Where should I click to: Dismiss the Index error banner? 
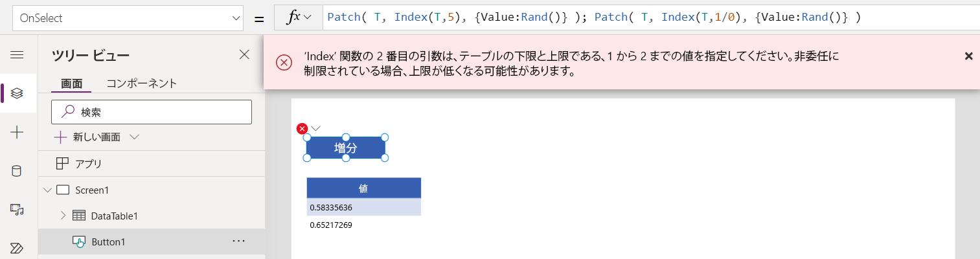pyautogui.click(x=968, y=56)
